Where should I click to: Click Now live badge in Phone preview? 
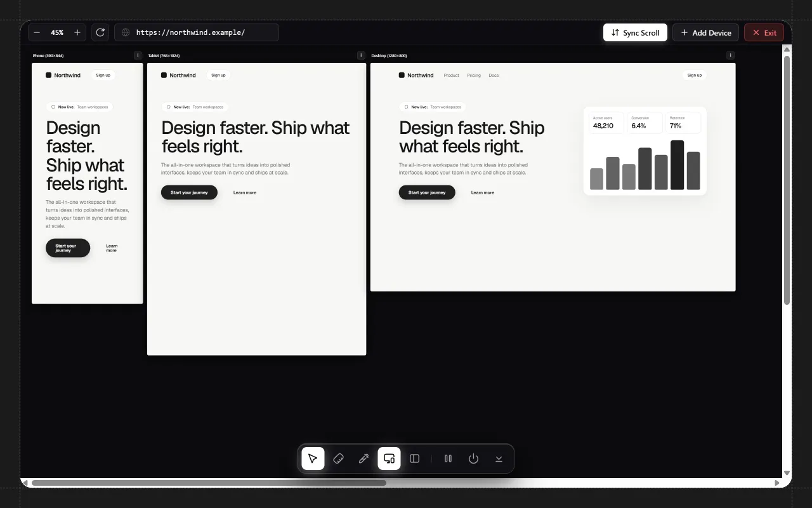79,107
